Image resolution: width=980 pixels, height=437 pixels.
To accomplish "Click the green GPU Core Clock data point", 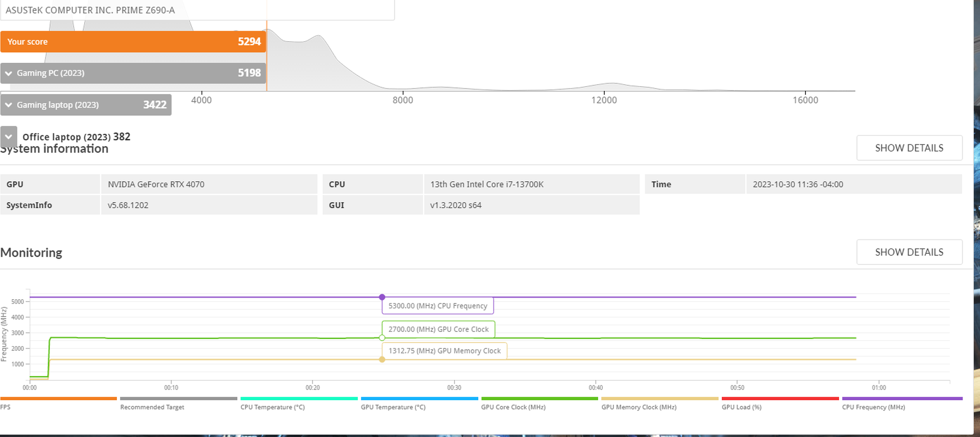I will pyautogui.click(x=382, y=338).
